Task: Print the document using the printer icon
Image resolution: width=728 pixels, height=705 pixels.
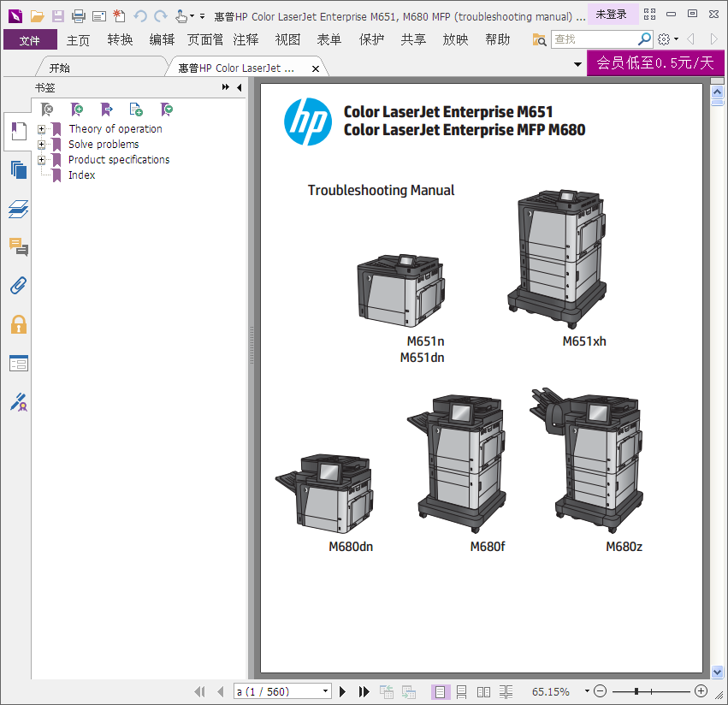Action: tap(79, 16)
